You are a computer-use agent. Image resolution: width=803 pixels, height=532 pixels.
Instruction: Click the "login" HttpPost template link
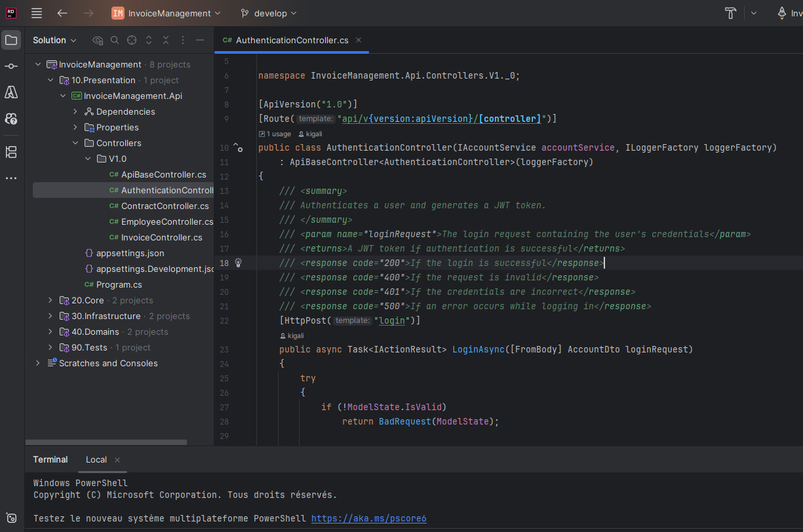(x=391, y=320)
